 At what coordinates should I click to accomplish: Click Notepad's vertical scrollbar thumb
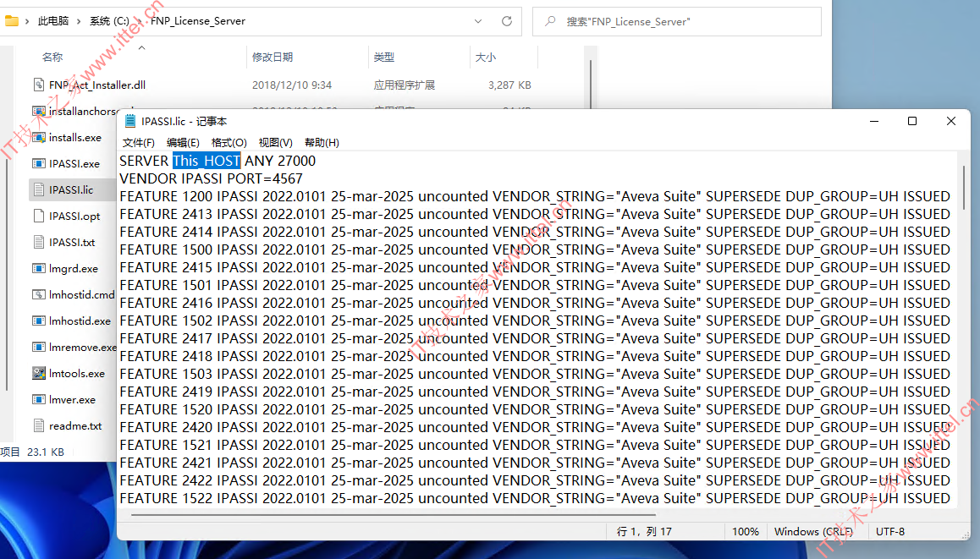(963, 188)
